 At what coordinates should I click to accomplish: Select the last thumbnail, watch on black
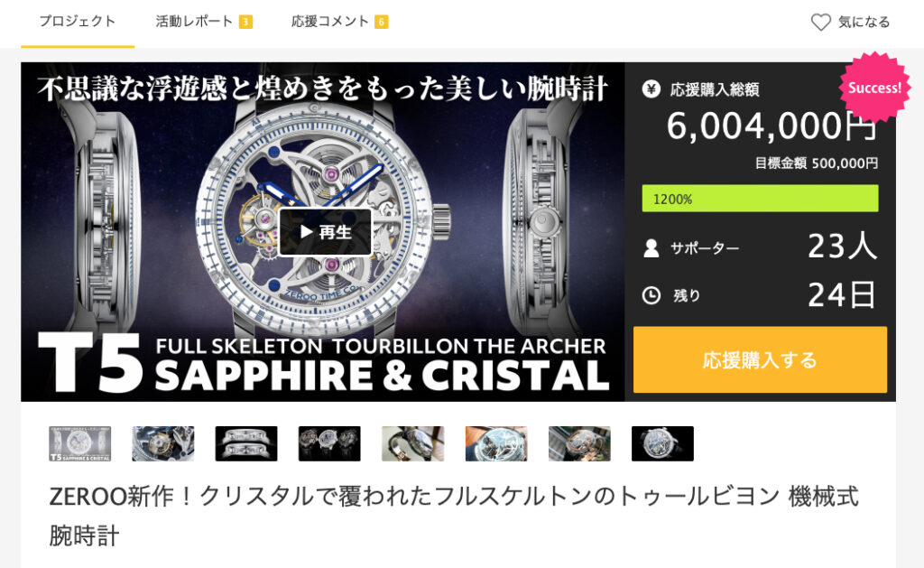tap(662, 443)
